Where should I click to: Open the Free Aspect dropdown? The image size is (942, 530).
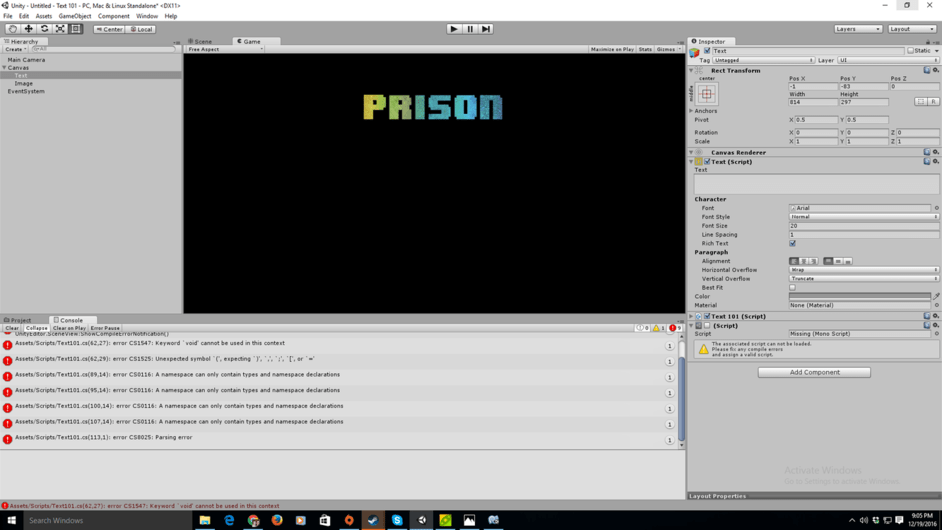[225, 49]
